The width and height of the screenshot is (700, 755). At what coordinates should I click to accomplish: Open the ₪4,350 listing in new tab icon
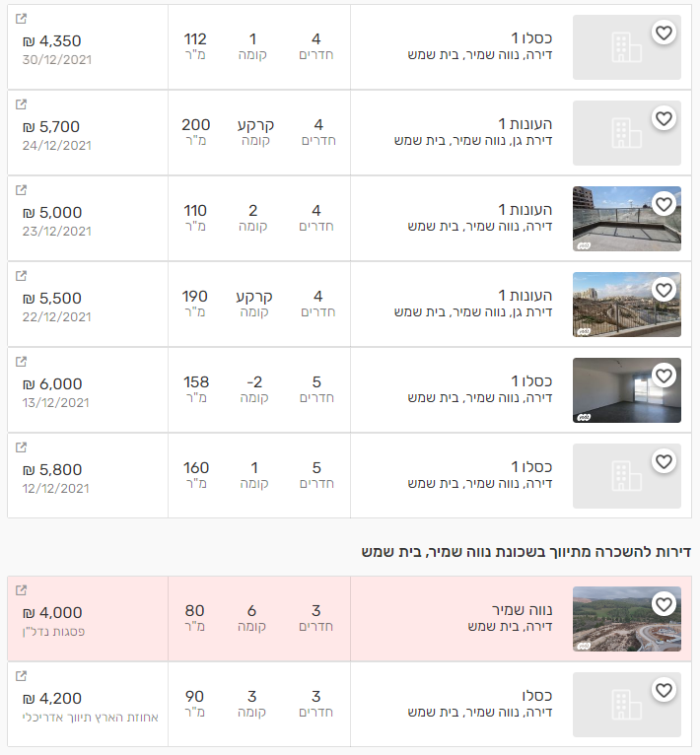pos(22,19)
